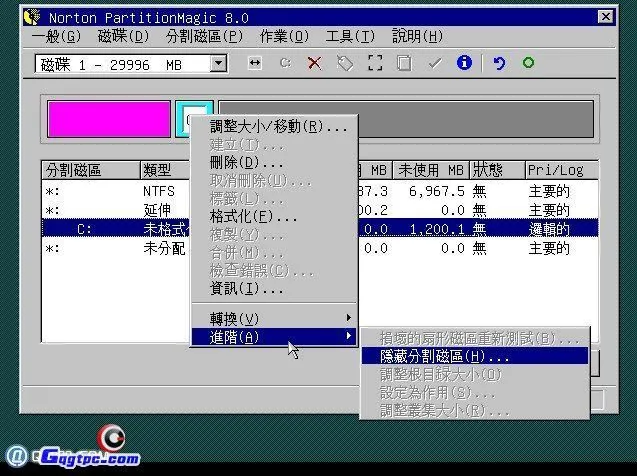637x476 pixels.
Task: Click the format partition bracket icon
Action: click(x=375, y=63)
